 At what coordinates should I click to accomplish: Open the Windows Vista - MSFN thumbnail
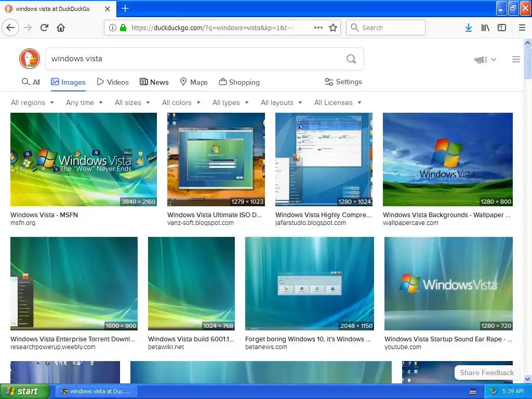pos(84,159)
